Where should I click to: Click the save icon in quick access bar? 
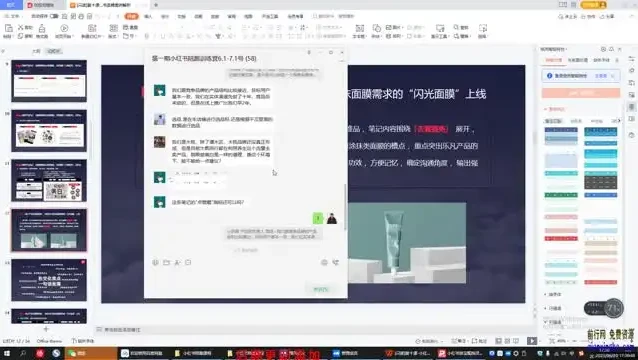point(65,16)
